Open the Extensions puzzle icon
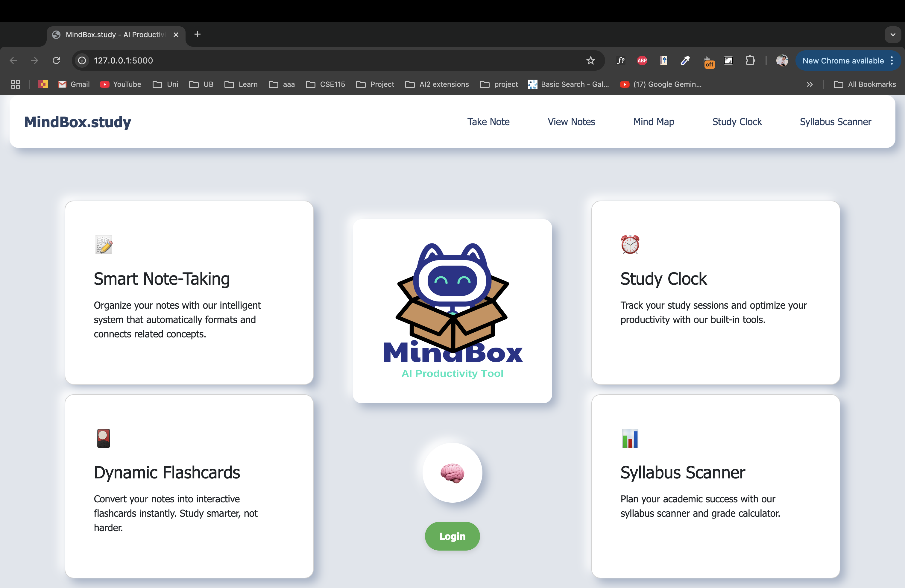This screenshot has width=905, height=588. coord(750,60)
